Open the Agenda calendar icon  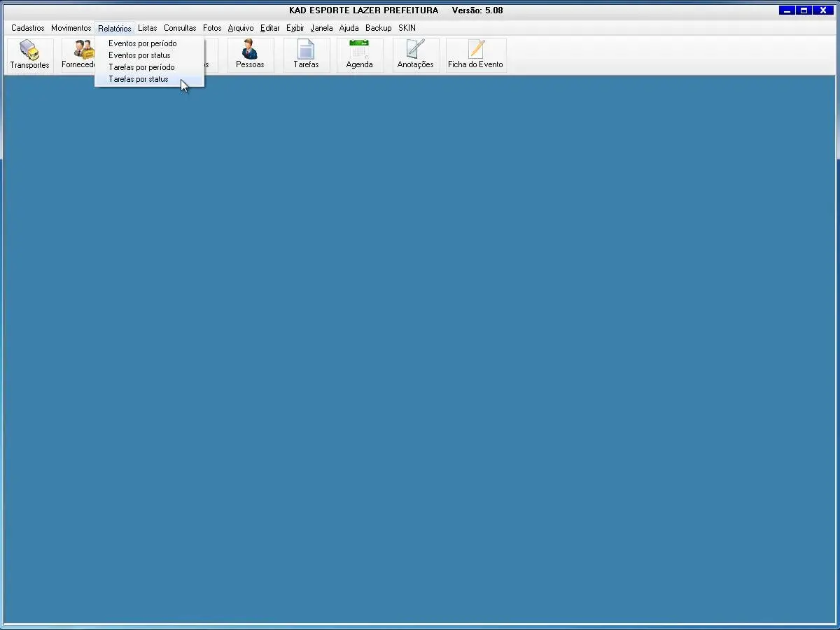coord(359,55)
